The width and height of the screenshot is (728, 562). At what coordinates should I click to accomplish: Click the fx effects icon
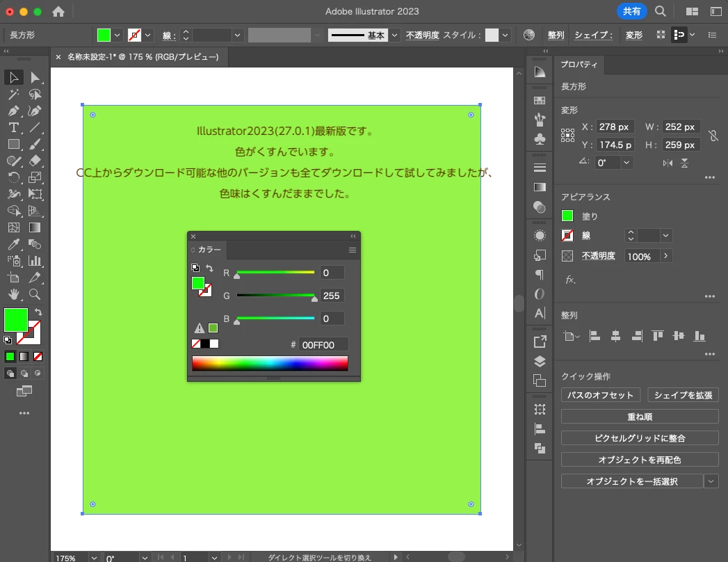tap(570, 280)
